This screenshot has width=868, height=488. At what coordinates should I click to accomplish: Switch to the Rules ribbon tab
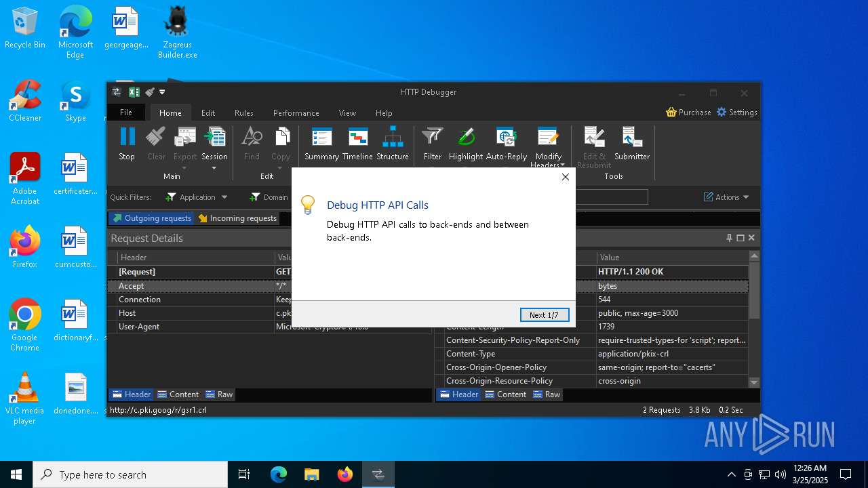(244, 113)
